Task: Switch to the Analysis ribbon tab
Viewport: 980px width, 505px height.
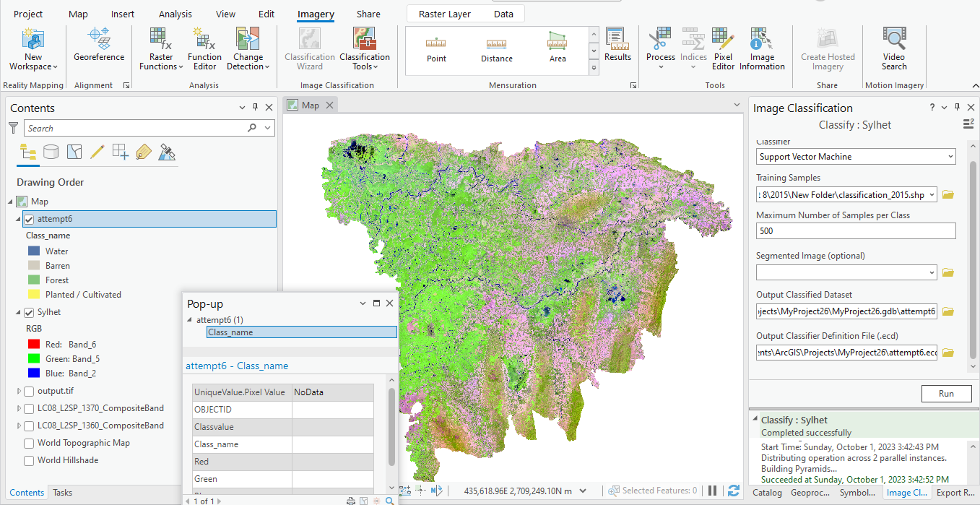Action: 175,14
